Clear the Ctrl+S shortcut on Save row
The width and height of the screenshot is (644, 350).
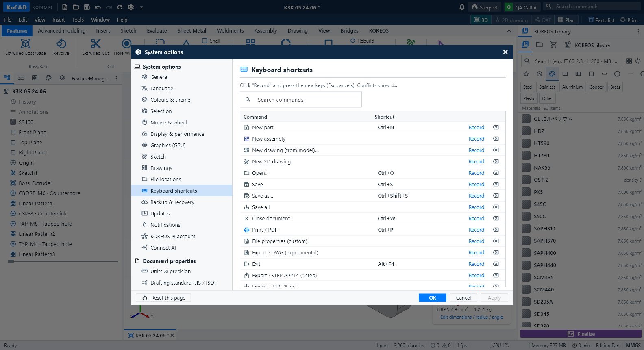pyautogui.click(x=496, y=184)
